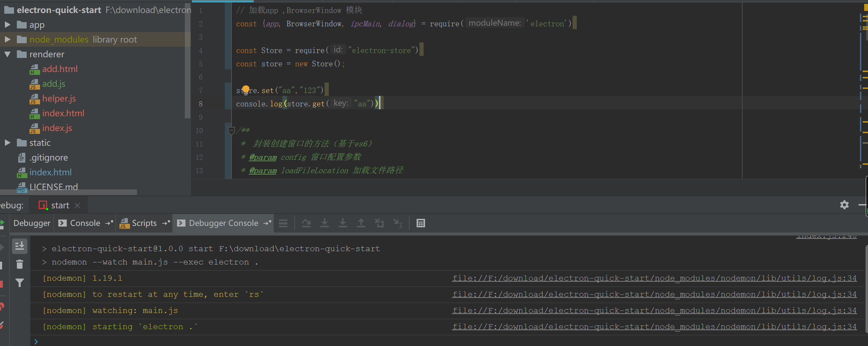
Task: Click Show Execution Point icon in debug toolbar
Action: click(x=283, y=223)
